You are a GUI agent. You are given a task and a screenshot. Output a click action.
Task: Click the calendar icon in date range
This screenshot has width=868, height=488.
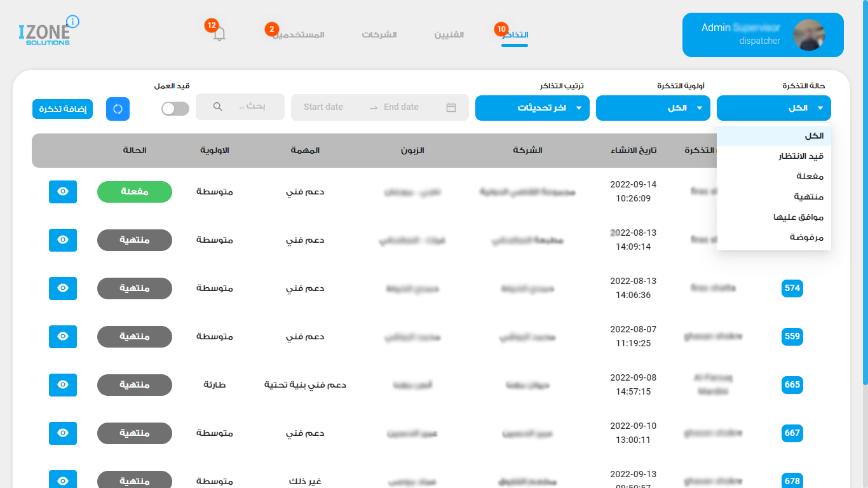tap(451, 107)
